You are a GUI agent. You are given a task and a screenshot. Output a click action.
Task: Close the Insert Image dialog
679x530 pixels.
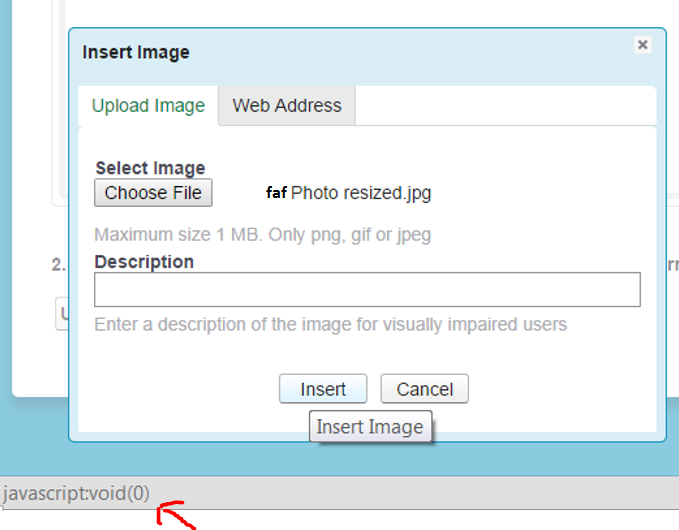coord(643,45)
